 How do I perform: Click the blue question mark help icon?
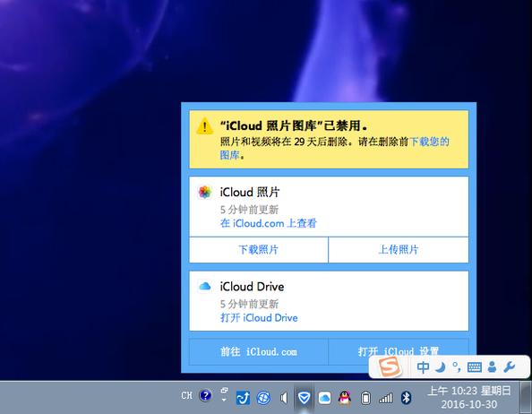point(205,395)
